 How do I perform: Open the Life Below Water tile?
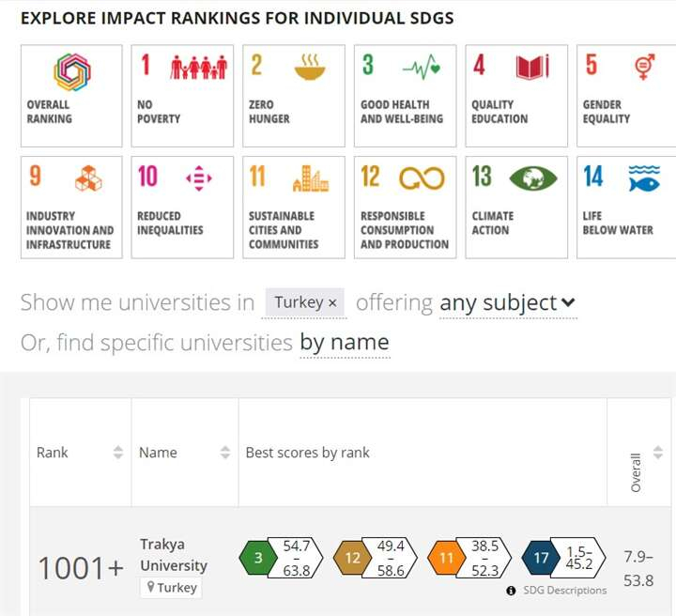pyautogui.click(x=626, y=207)
